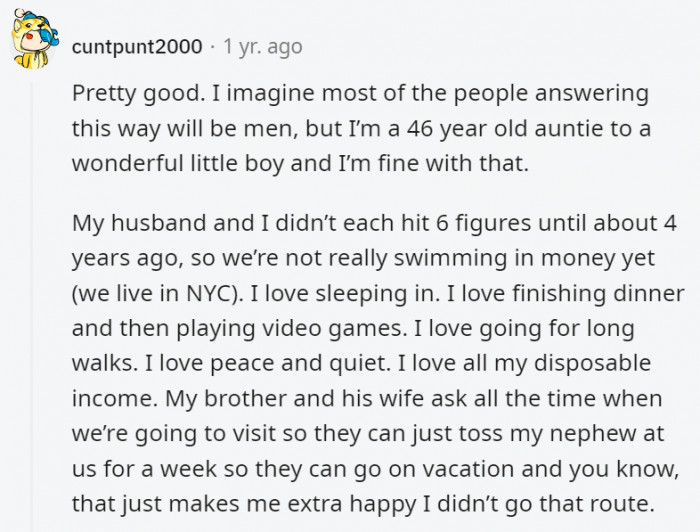The image size is (700, 532).
Task: Click the phrase 'peace and quiet'
Action: tap(298, 364)
